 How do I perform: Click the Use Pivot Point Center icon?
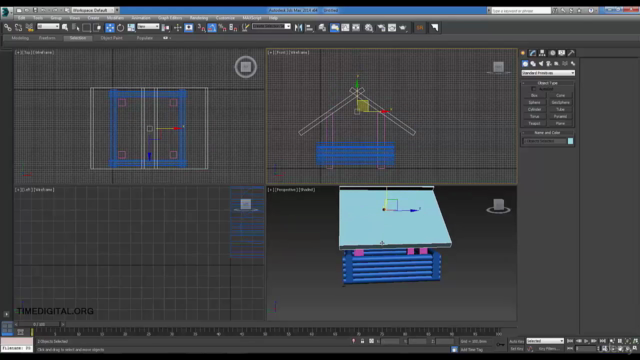(165, 28)
